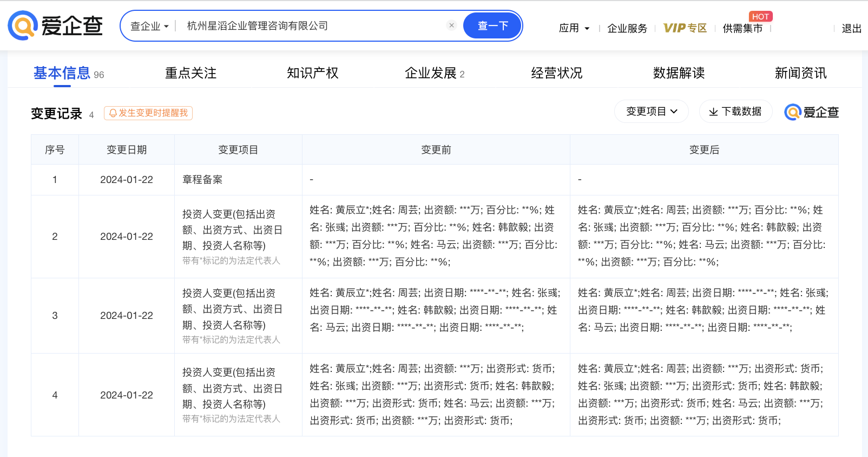Click the HOT badge above 供需集市
This screenshot has height=457, width=868.
760,17
